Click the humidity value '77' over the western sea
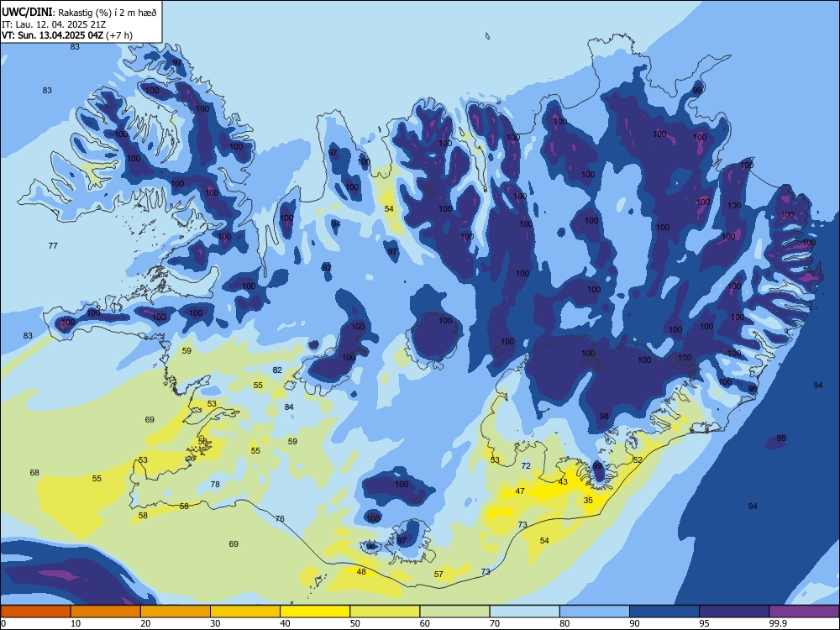 pos(53,246)
